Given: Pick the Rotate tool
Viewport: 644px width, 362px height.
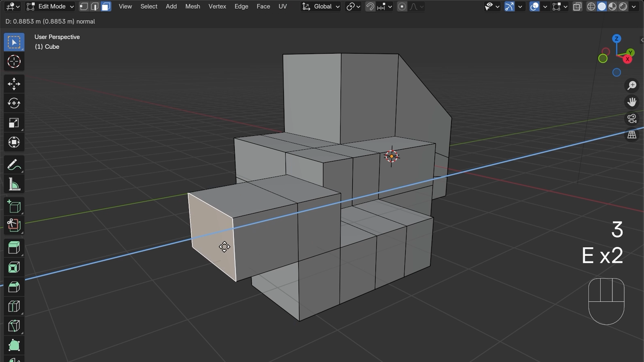Looking at the screenshot, I should click(14, 103).
